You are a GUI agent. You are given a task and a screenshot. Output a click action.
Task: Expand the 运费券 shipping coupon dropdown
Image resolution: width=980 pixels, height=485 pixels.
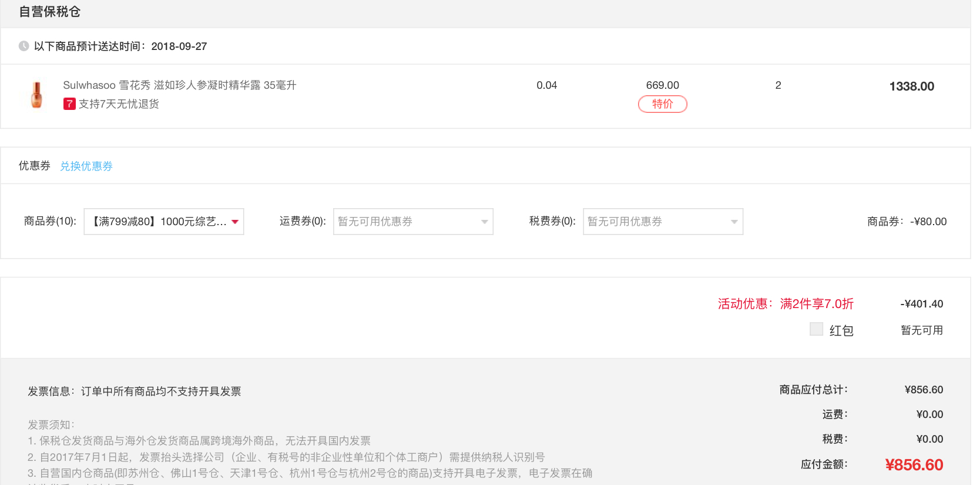pyautogui.click(x=413, y=222)
